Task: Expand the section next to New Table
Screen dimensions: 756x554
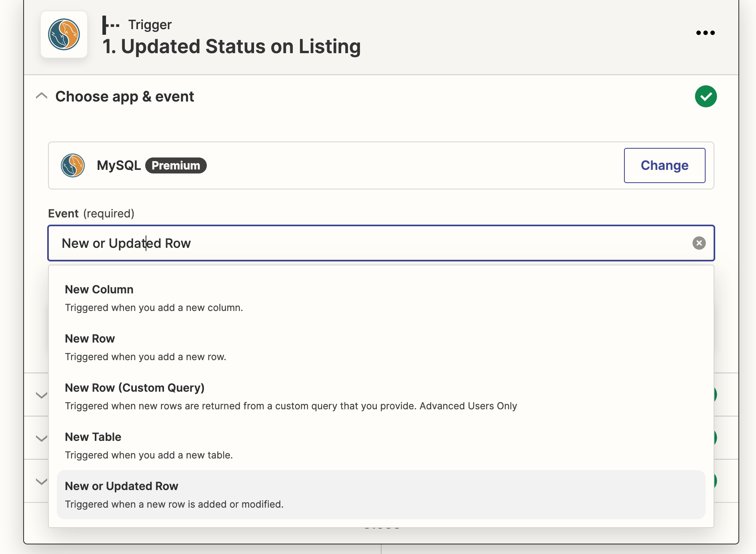Action: (42, 438)
